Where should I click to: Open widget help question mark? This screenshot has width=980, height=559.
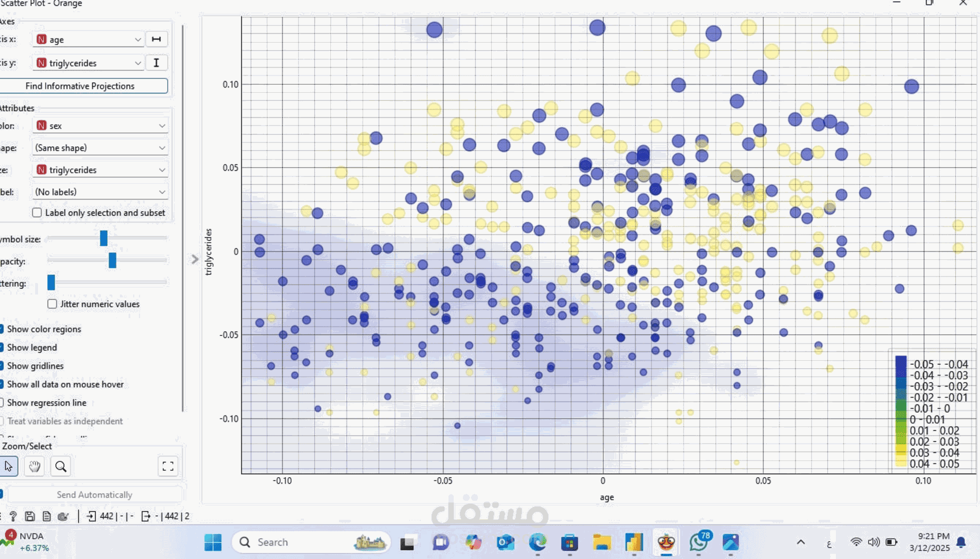tap(13, 516)
